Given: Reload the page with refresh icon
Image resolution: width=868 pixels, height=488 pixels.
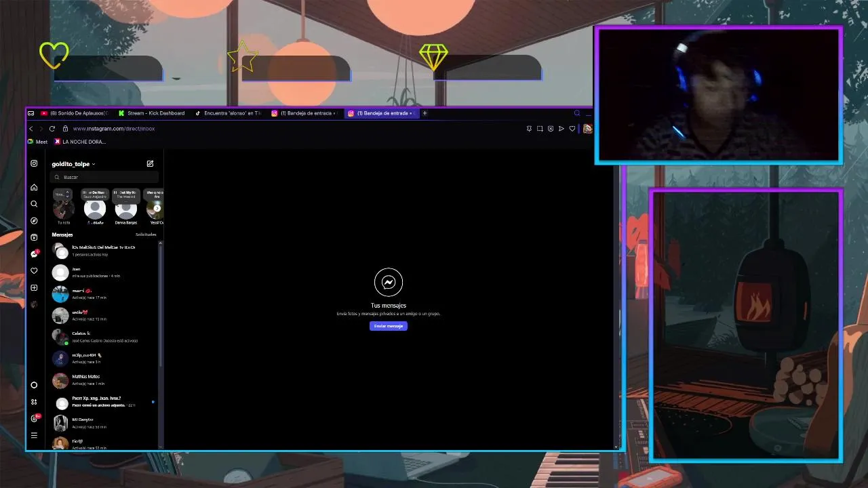Looking at the screenshot, I should tap(52, 129).
